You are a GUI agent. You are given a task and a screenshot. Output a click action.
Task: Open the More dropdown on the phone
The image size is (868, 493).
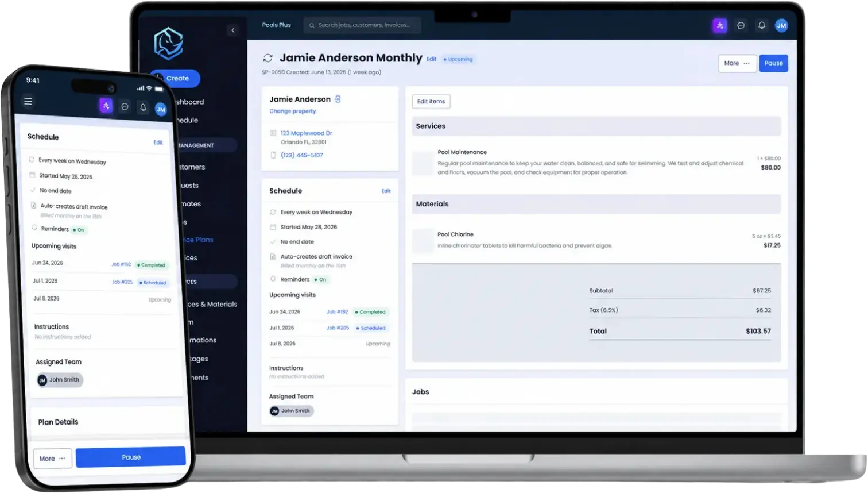pos(52,459)
